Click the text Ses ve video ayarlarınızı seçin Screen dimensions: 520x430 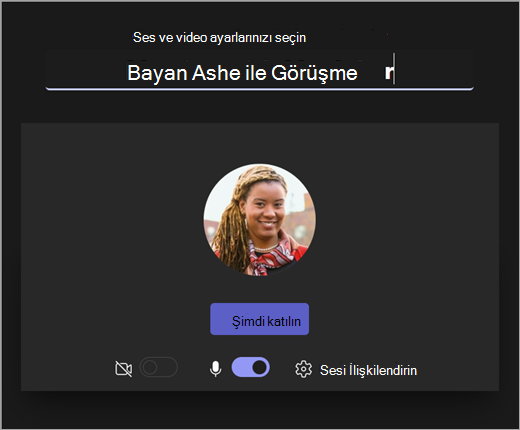point(219,37)
